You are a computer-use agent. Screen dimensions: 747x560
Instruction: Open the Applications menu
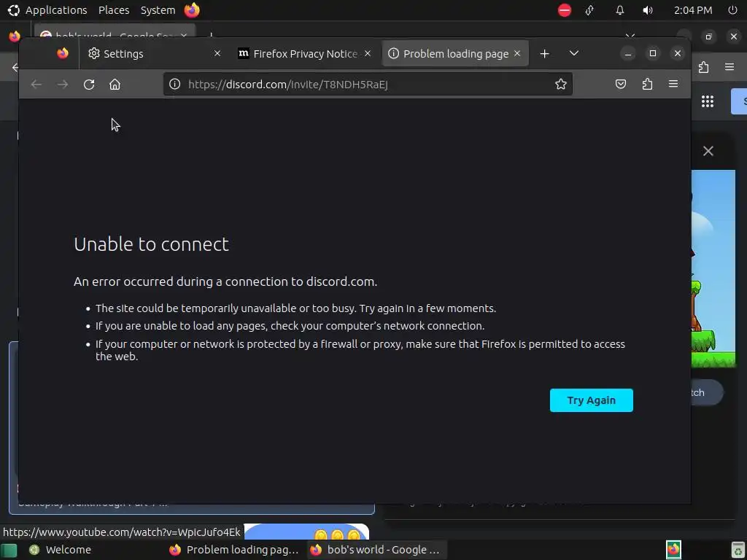(x=55, y=10)
